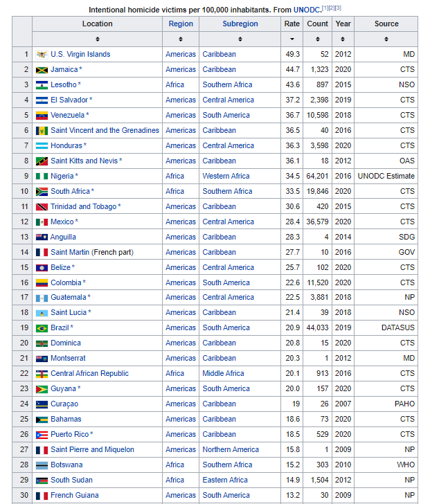Click the Venezuela flag icon
This screenshot has width=421, height=504.
click(42, 116)
